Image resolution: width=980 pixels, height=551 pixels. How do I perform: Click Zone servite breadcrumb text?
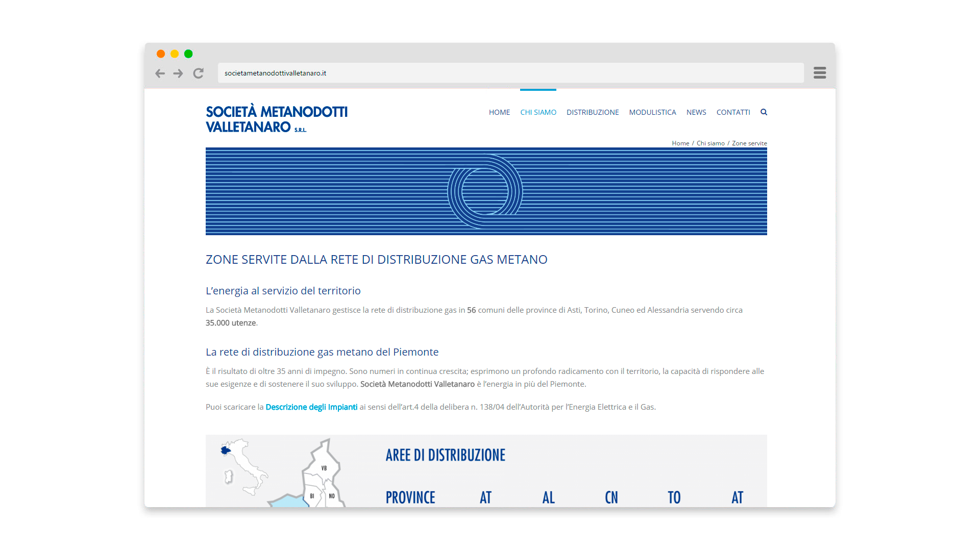tap(749, 143)
